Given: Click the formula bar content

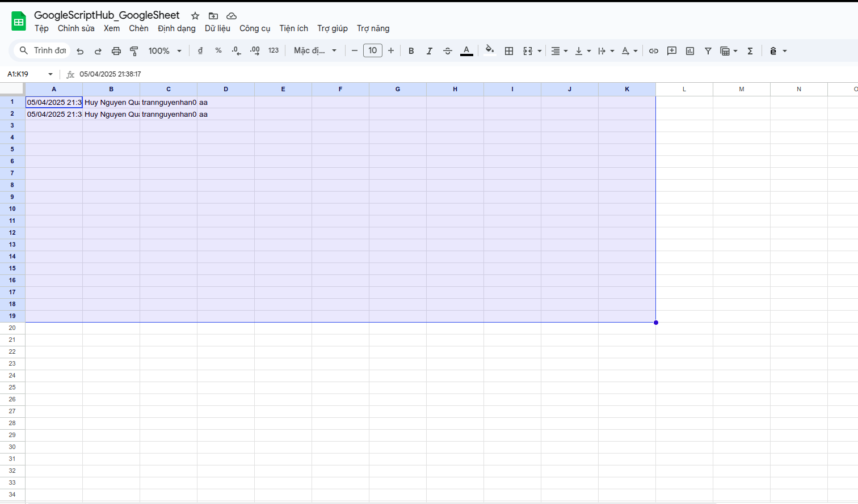Looking at the screenshot, I should pos(110,74).
